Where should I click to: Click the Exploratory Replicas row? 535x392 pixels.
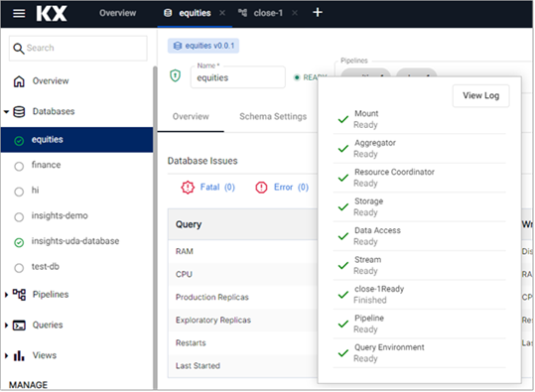coord(242,320)
